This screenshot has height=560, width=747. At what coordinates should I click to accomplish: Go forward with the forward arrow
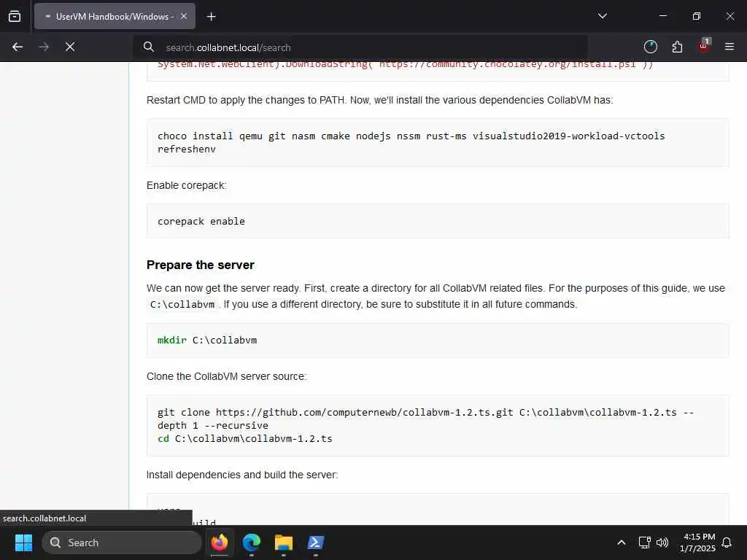pos(44,47)
